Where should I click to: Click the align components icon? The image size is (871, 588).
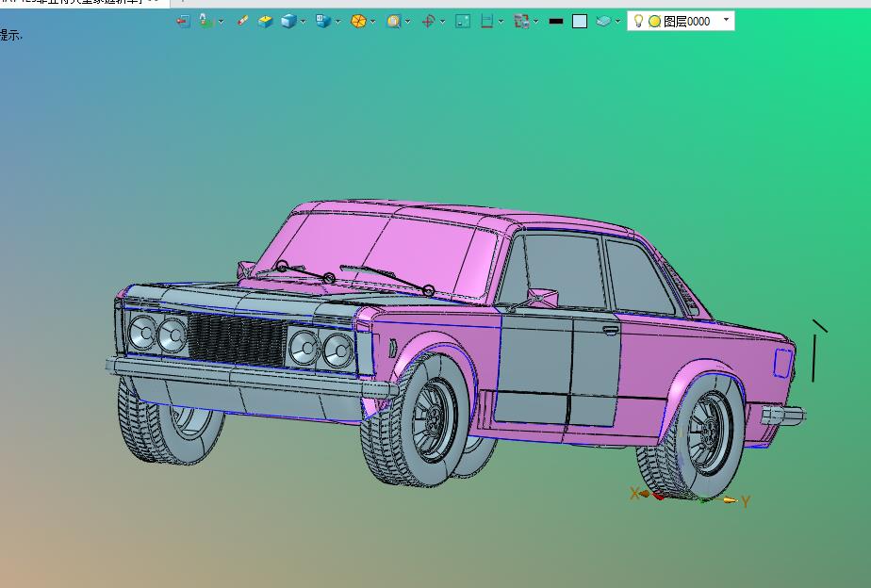(x=521, y=21)
